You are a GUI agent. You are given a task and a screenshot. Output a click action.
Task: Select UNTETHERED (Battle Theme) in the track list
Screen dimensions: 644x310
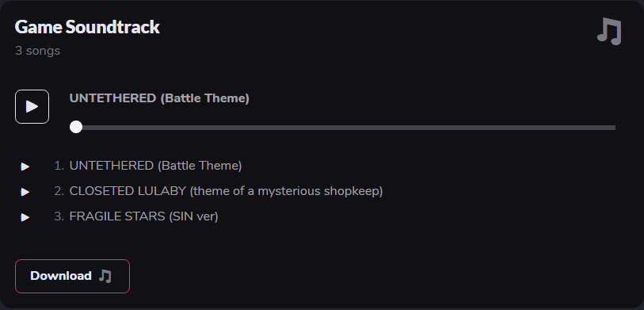[x=156, y=166]
